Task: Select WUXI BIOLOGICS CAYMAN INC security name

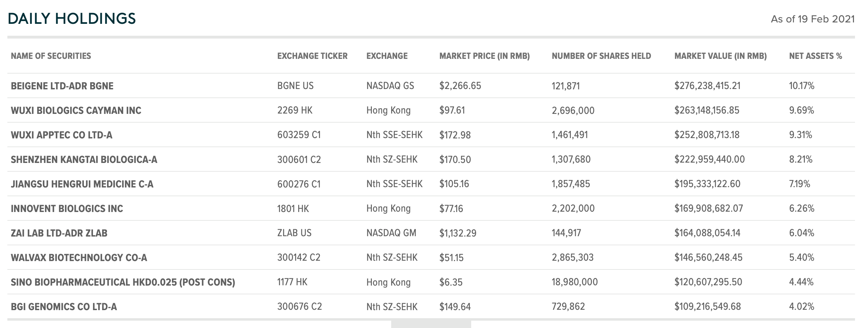Action: click(76, 111)
